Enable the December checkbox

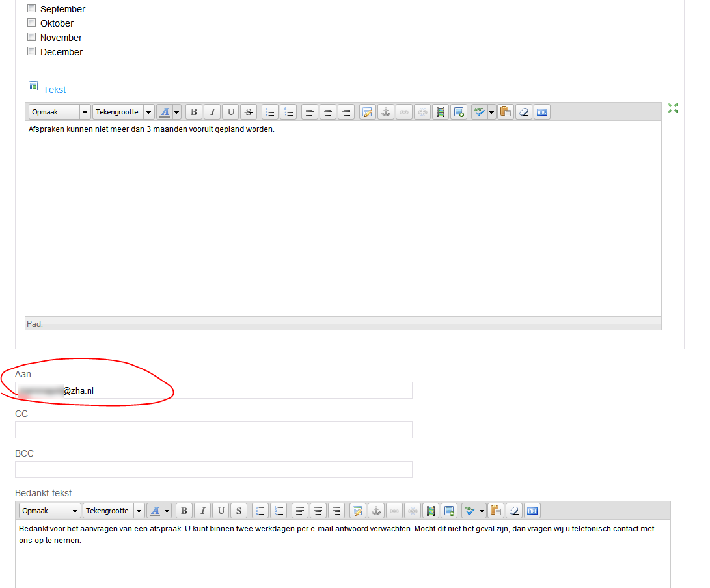32,51
